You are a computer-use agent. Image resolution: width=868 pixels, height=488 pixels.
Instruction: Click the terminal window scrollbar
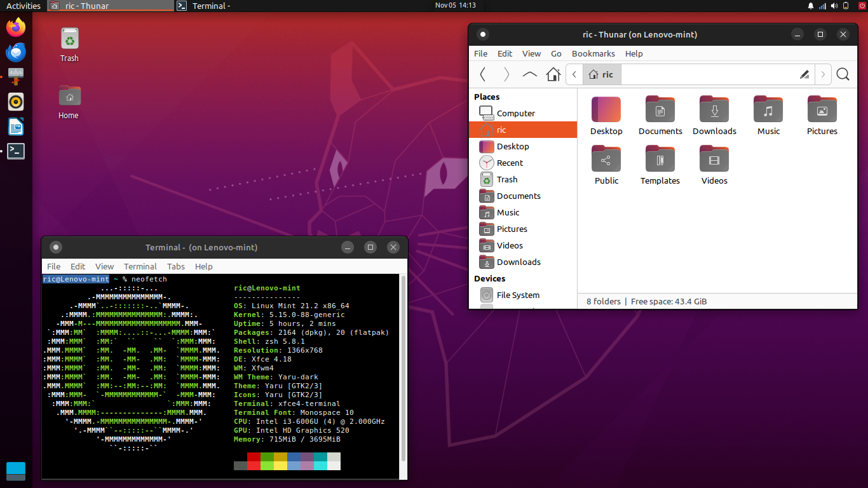coord(402,375)
